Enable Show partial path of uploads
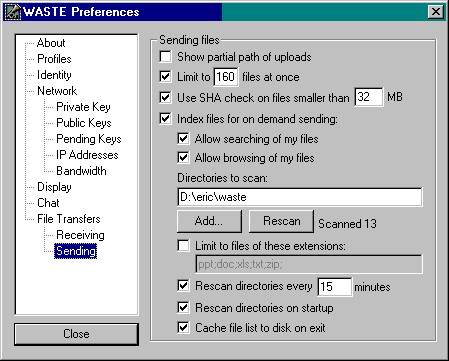This screenshot has width=449, height=361. tap(165, 57)
